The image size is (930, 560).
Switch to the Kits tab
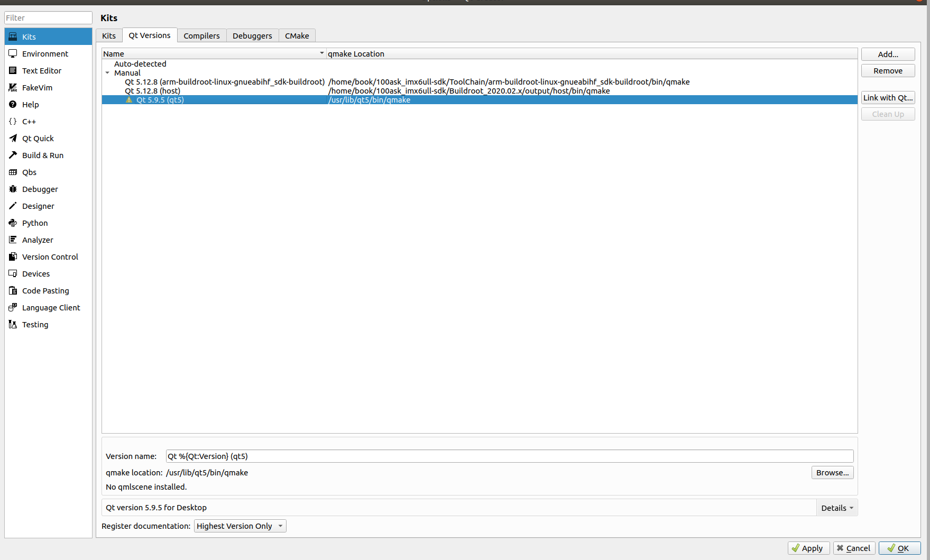109,35
